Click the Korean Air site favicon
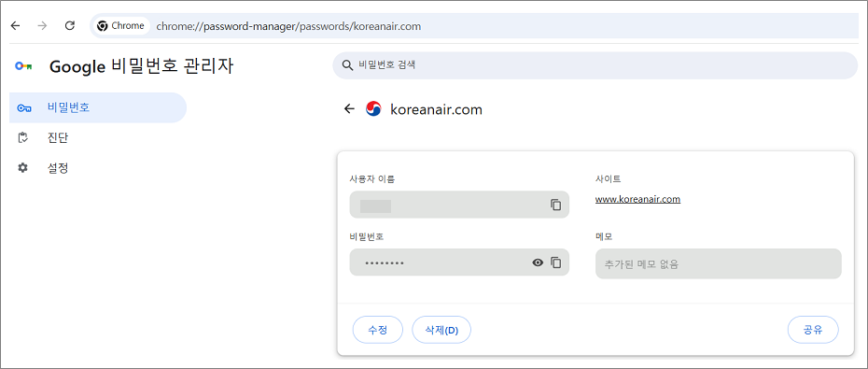The height and width of the screenshot is (369, 868). point(373,109)
